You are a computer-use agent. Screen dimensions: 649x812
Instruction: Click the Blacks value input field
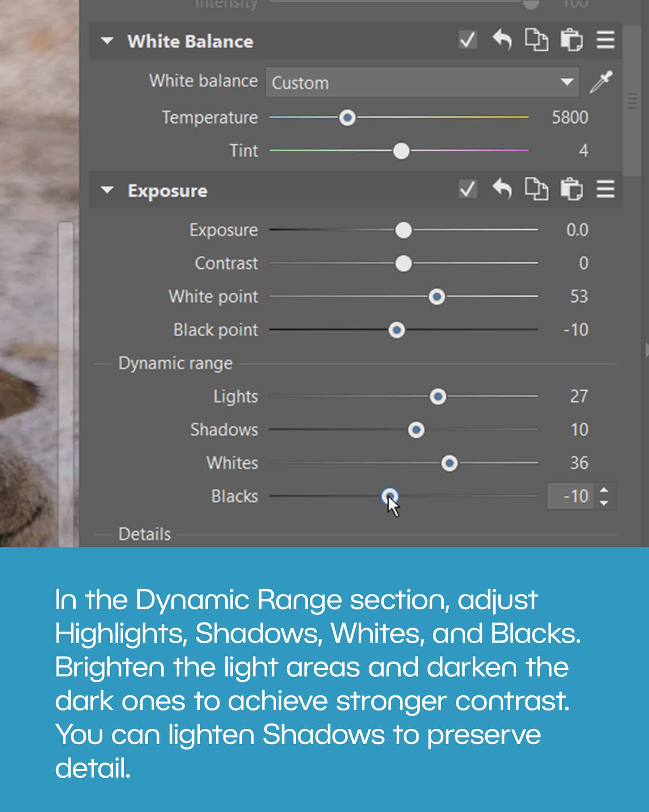point(571,496)
